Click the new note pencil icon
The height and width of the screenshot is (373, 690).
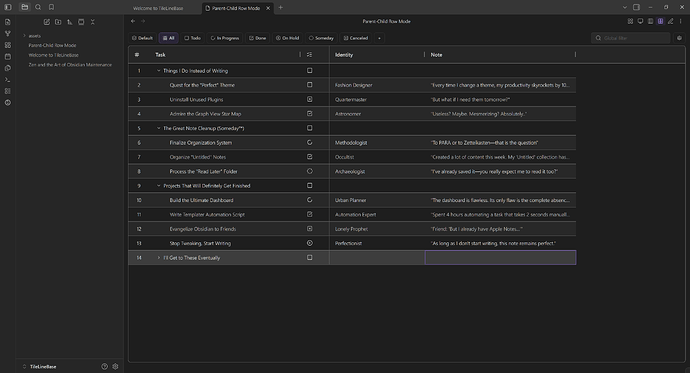[47, 22]
